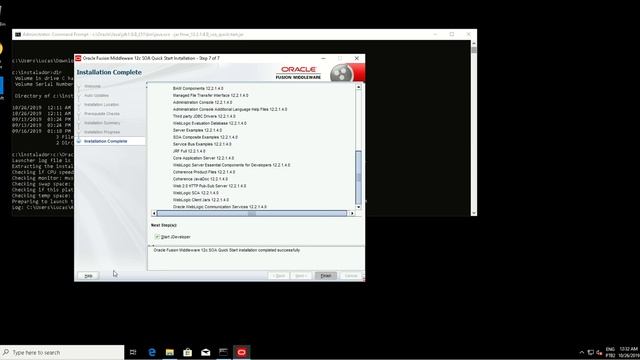Minimize the Oracle installer window

[x=323, y=58]
